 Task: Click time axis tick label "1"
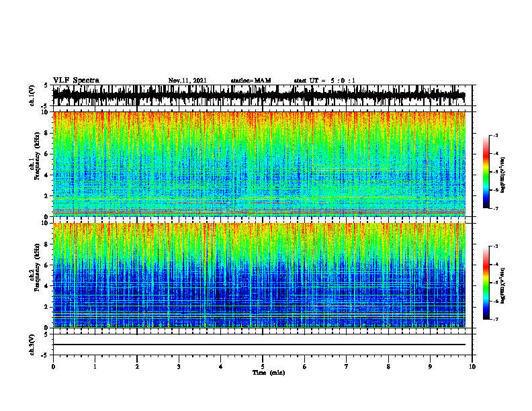coord(95,367)
